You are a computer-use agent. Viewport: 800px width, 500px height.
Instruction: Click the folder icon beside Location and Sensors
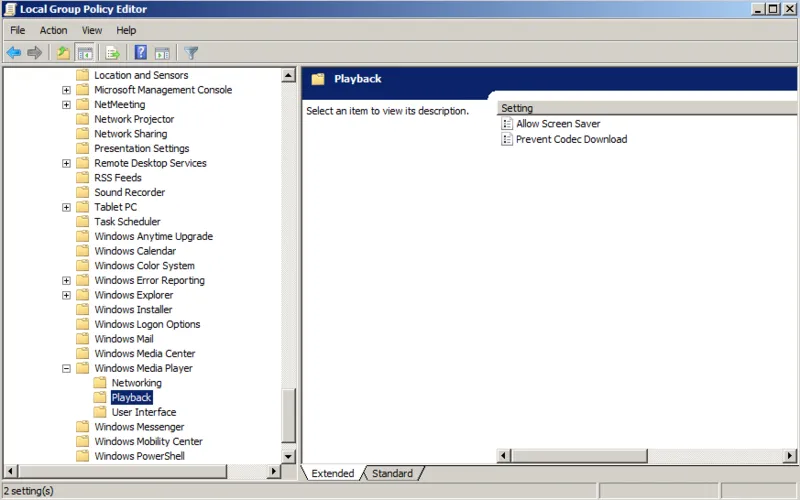(x=82, y=75)
